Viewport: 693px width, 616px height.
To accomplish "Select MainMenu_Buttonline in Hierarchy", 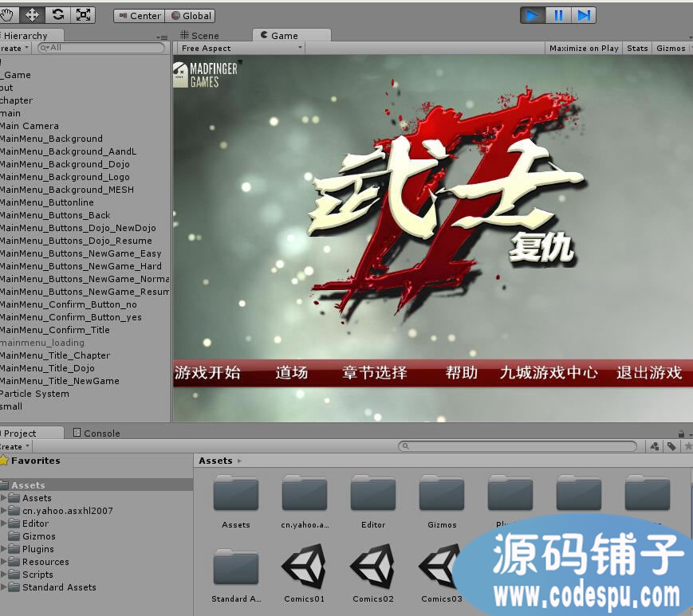I will 47,202.
